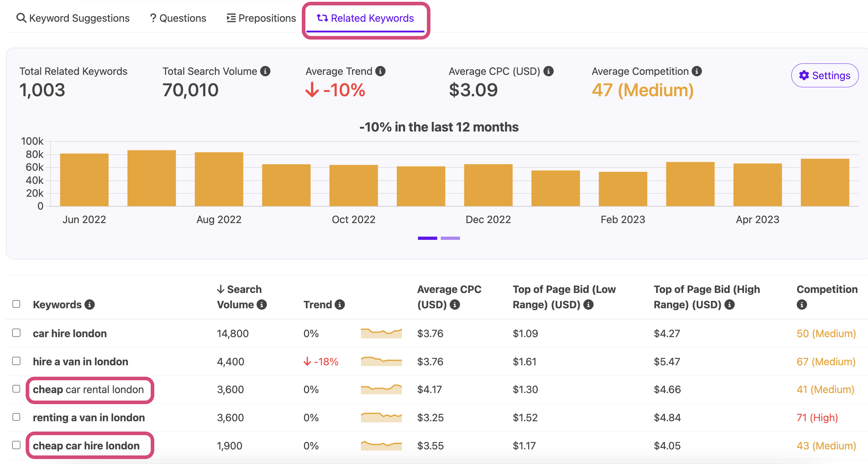
Task: Click the 67 (Medium) competition value
Action: pos(826,362)
